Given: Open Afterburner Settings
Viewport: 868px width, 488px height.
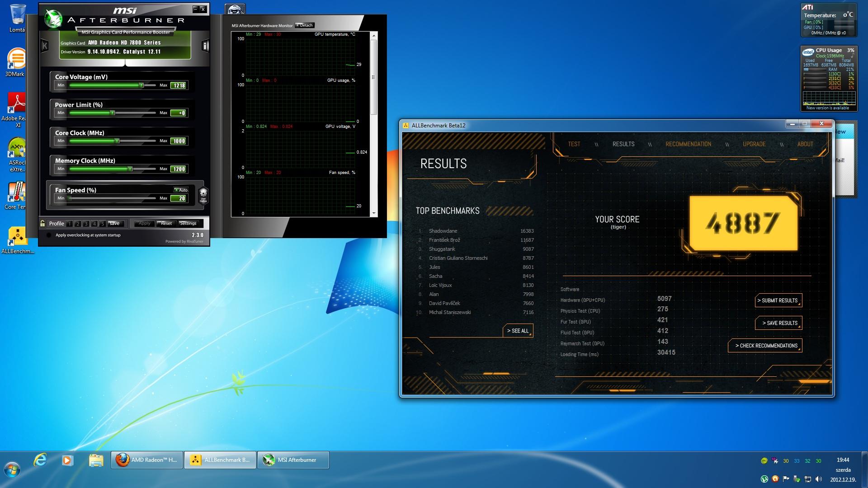Looking at the screenshot, I should point(188,224).
